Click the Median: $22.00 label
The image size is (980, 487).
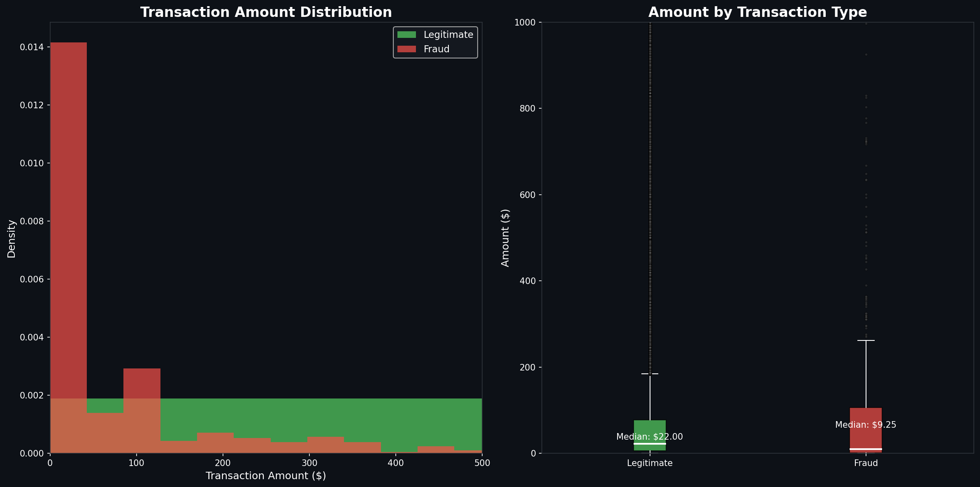tap(649, 437)
